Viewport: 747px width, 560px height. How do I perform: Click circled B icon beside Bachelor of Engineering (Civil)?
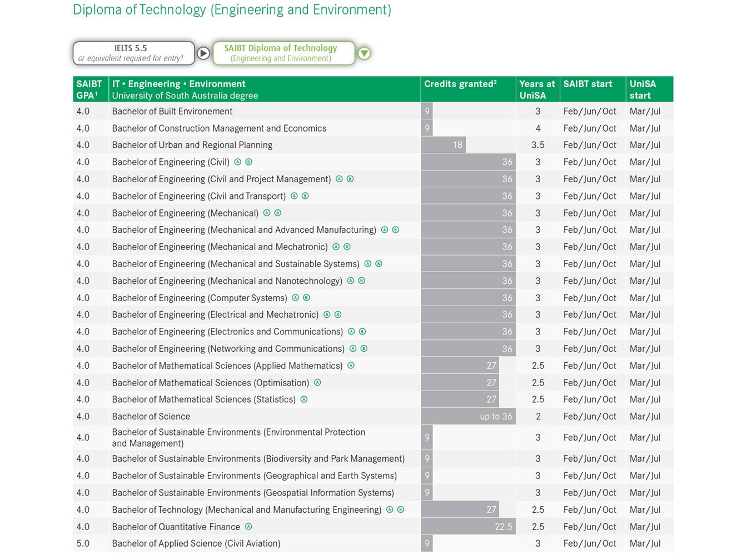coord(249,162)
